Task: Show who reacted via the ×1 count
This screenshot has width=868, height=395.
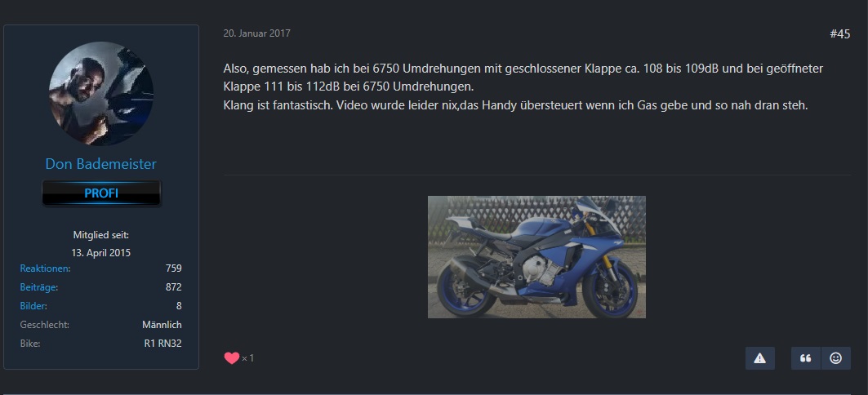Action: click(x=247, y=358)
